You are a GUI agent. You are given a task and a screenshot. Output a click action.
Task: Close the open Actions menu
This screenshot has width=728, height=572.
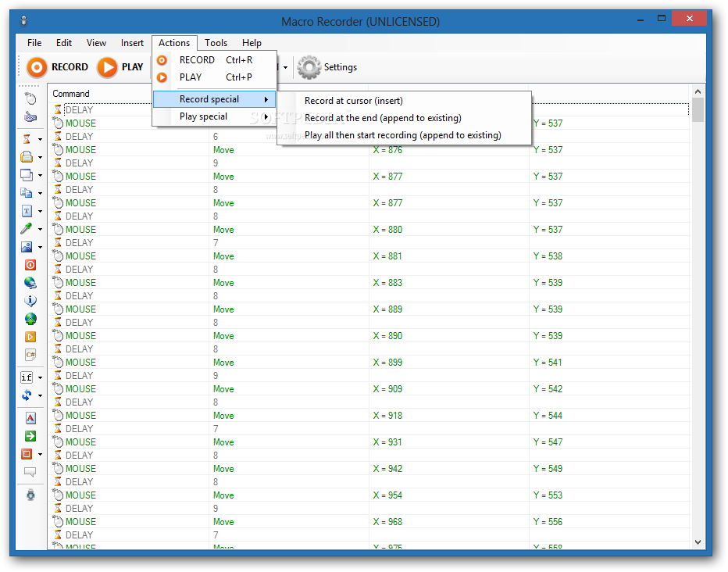pos(174,43)
